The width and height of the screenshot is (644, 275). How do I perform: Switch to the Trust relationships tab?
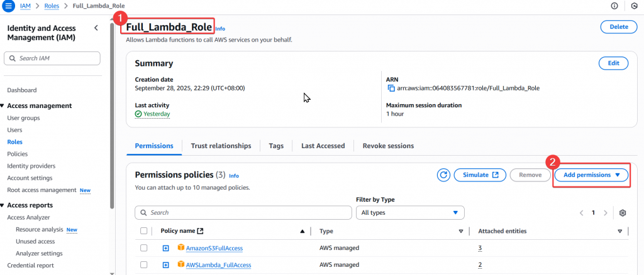(221, 146)
